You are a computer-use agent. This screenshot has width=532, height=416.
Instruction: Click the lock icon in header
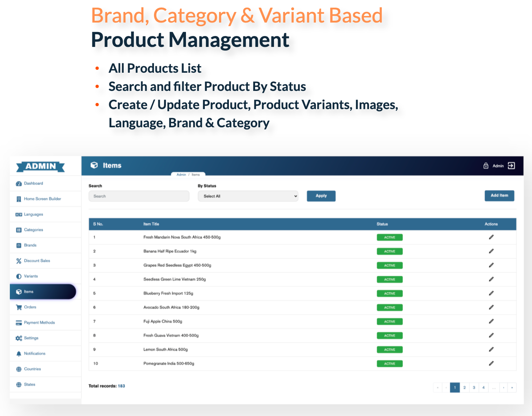click(x=486, y=166)
